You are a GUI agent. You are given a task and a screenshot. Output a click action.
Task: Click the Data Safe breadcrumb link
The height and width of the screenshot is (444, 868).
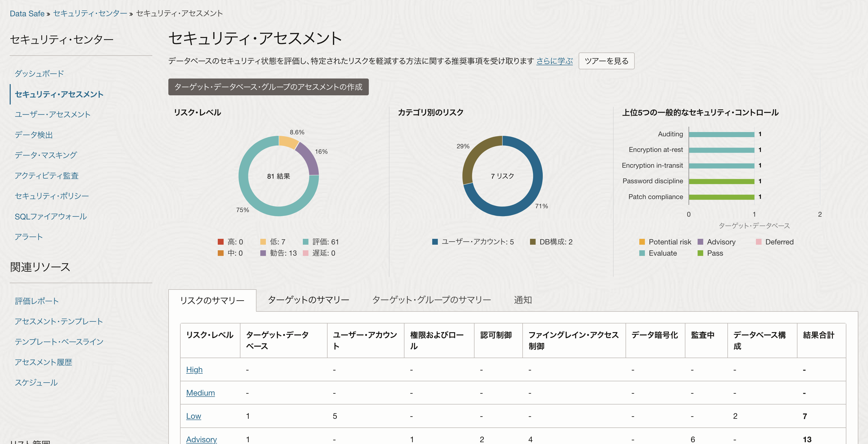click(x=27, y=14)
